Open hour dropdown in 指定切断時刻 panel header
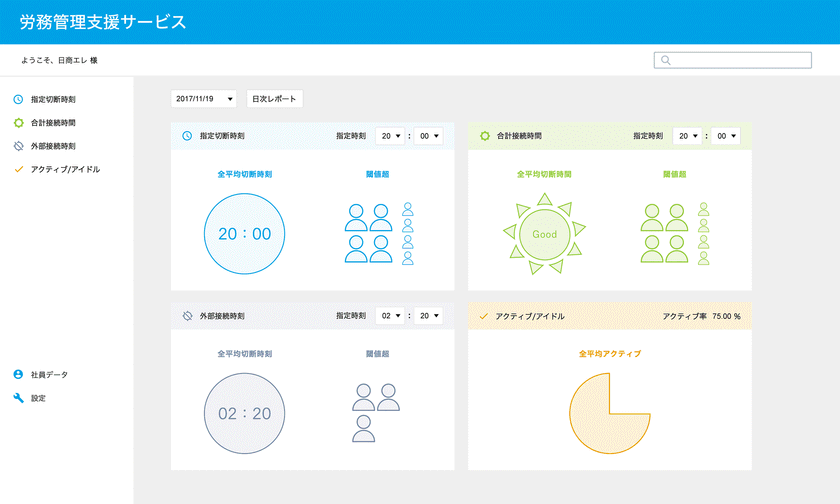The image size is (840, 504). pos(388,135)
